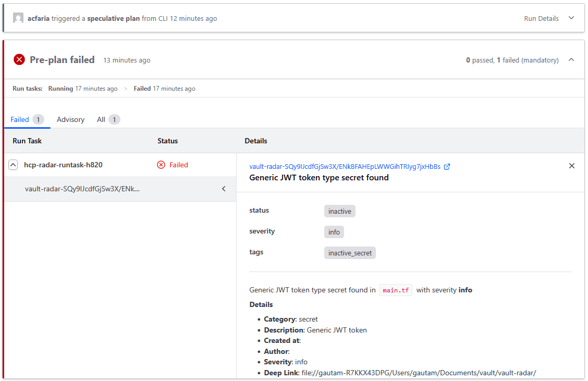Screen dimensions: 588x381
Task: Open the vault-radar-SQy9IJcdfGjSw3X/ENkBFAHEpLWWGihTRIyg7jxHbBs link
Action: click(346, 166)
